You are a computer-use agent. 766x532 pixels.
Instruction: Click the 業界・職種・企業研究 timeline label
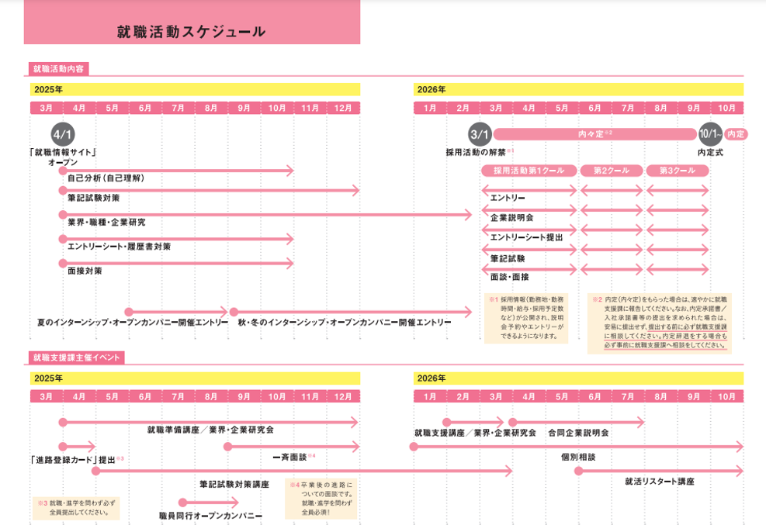(x=106, y=223)
